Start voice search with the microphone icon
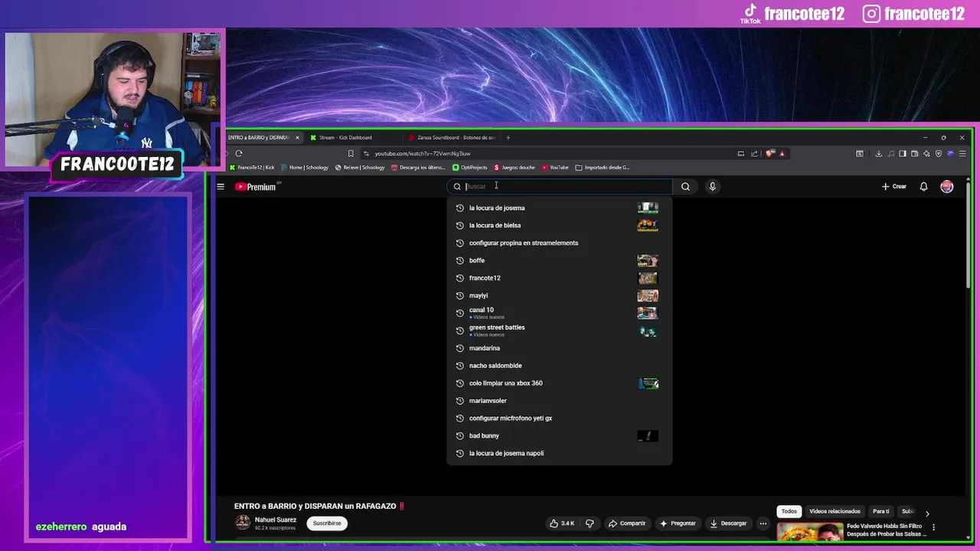Screen dimensions: 980x551 pos(712,187)
